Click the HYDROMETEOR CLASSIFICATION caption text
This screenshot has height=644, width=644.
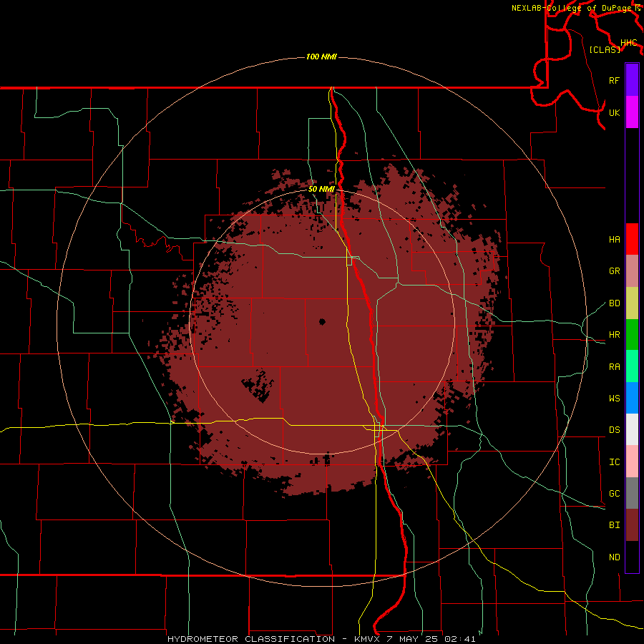coord(251,639)
